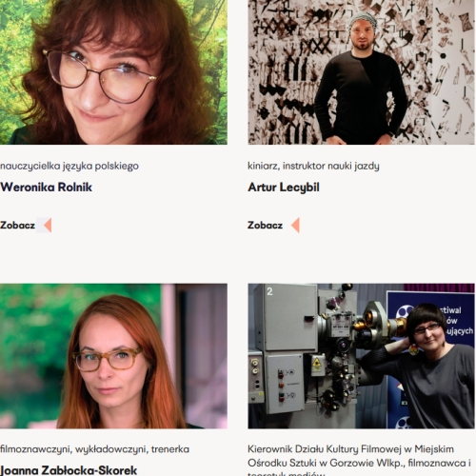Image resolution: width=476 pixels, height=476 pixels.
Task: Click the photo with the cinema projector
Action: (361, 356)
